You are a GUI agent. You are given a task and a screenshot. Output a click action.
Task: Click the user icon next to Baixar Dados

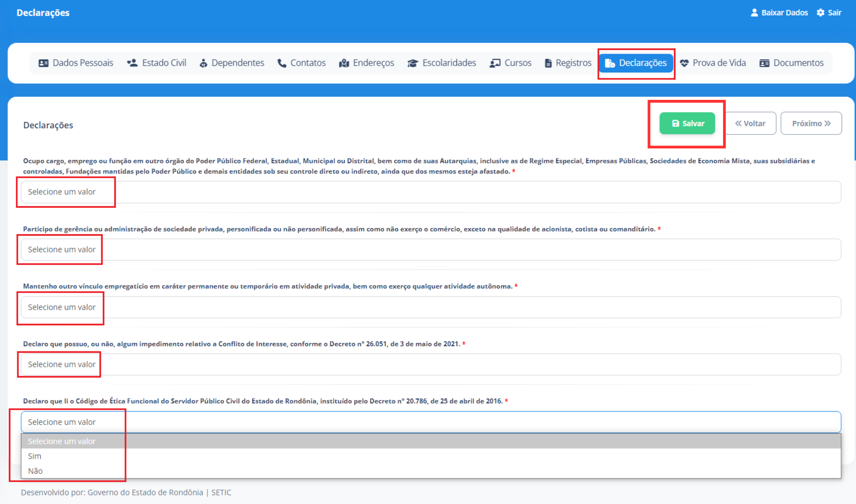click(754, 13)
